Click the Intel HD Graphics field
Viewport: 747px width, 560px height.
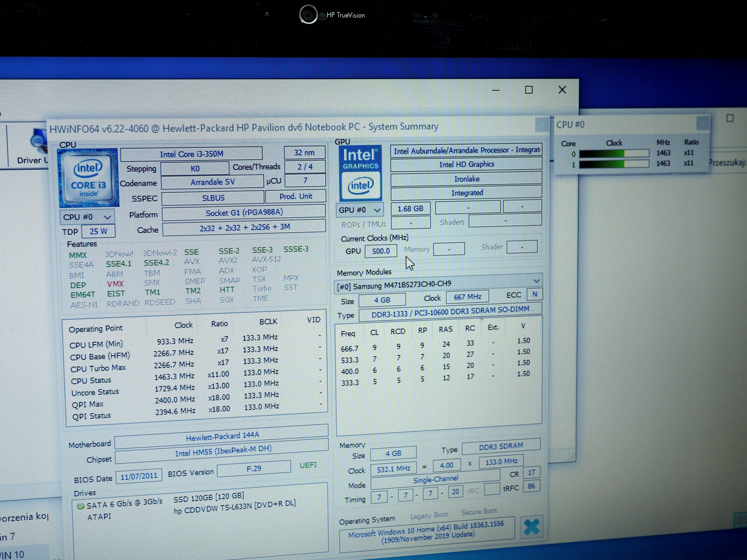(x=466, y=164)
